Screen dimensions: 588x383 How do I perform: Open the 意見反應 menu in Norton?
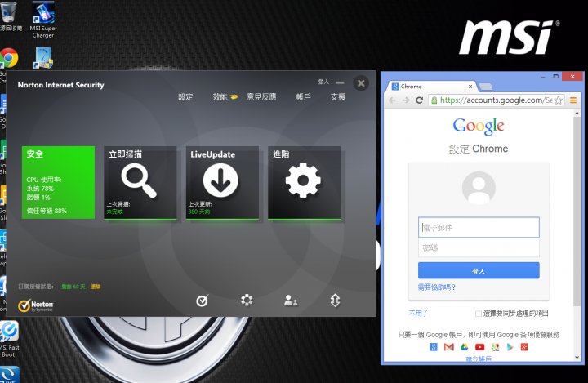tap(261, 97)
